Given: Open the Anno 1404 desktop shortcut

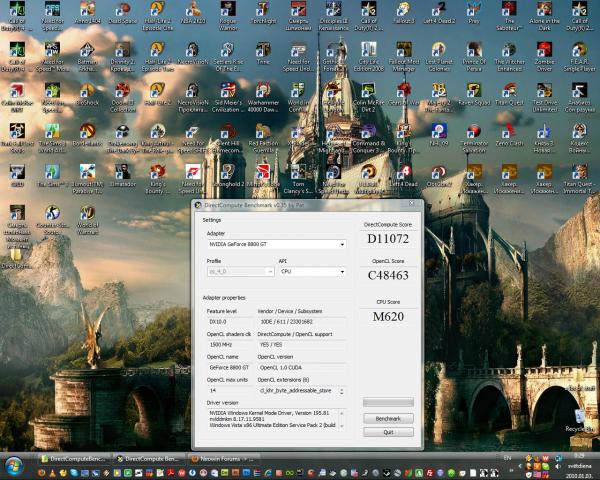Looking at the screenshot, I should click(87, 13).
